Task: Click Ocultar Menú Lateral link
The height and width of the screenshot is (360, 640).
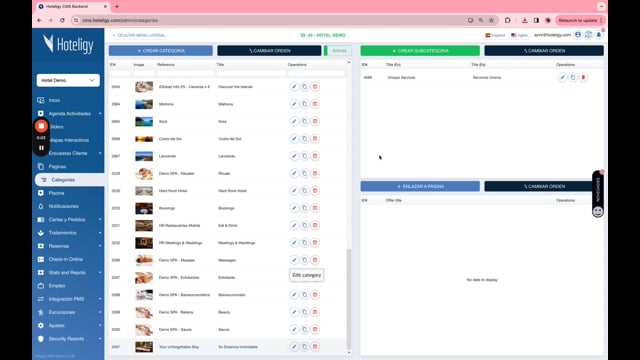Action: [139, 36]
